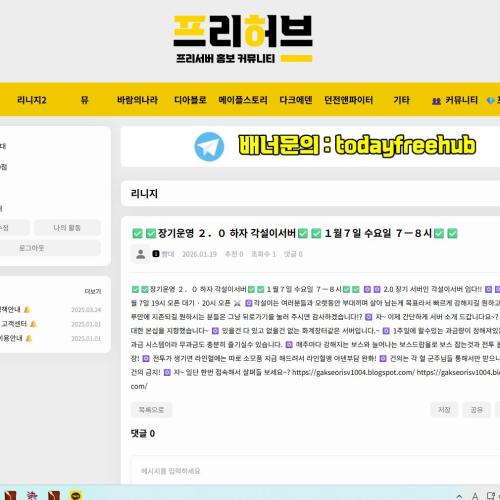The width and height of the screenshot is (500, 500).
Task: Show hidden system tray icons chevron
Action: tap(459, 496)
